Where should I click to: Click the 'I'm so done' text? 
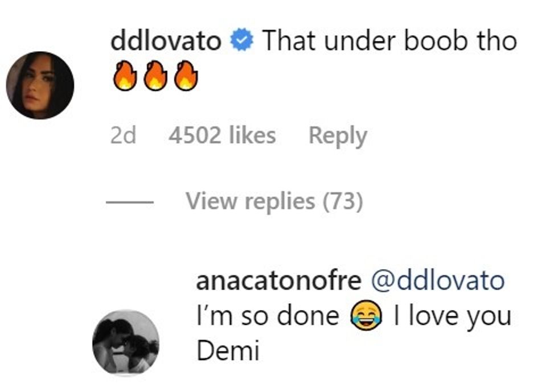pos(268,317)
